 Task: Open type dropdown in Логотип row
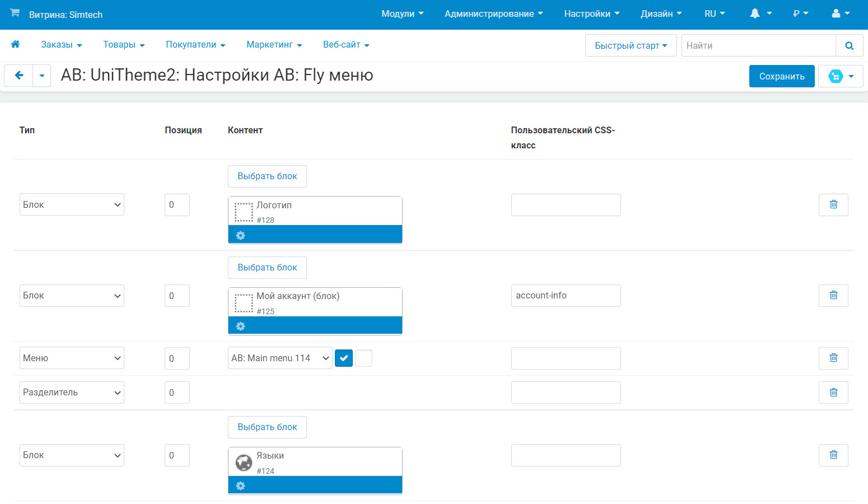(72, 204)
